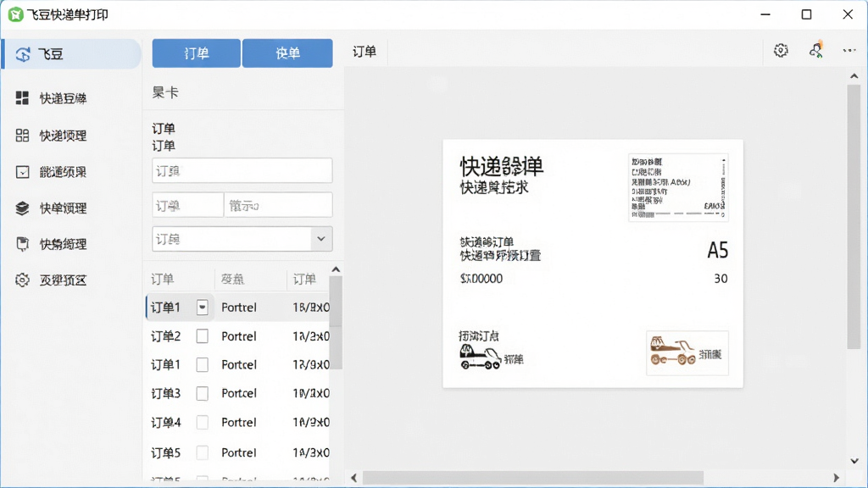Switch to the 订单 blue tab
This screenshot has width=868, height=488.
tap(197, 53)
